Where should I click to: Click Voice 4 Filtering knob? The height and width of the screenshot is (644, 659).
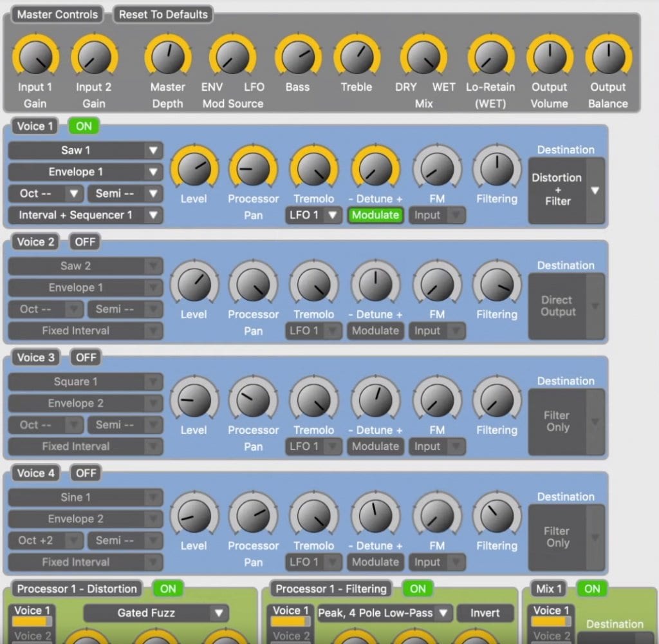(497, 516)
